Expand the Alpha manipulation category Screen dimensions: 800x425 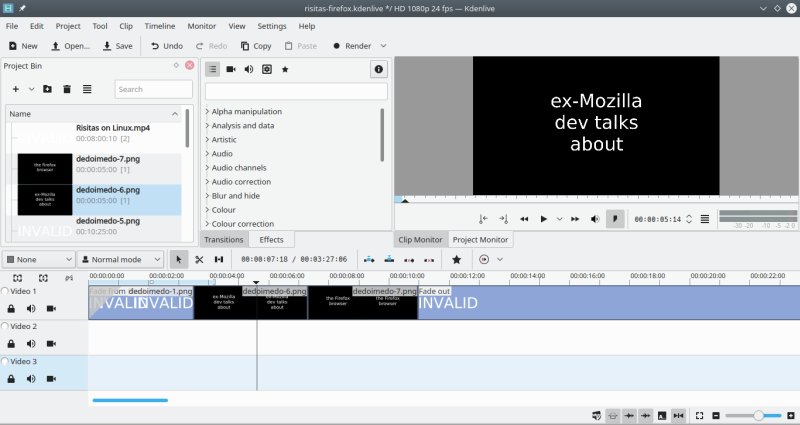coord(207,111)
